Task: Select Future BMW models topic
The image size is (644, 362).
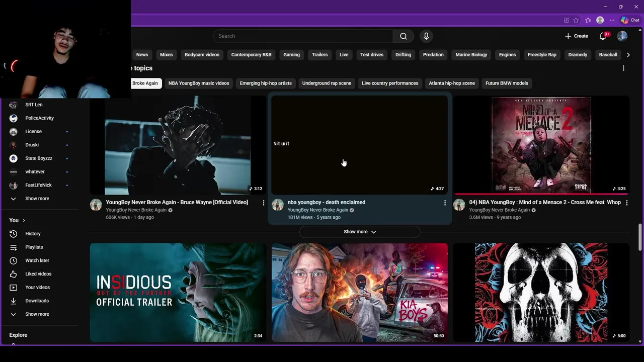Action: click(507, 83)
